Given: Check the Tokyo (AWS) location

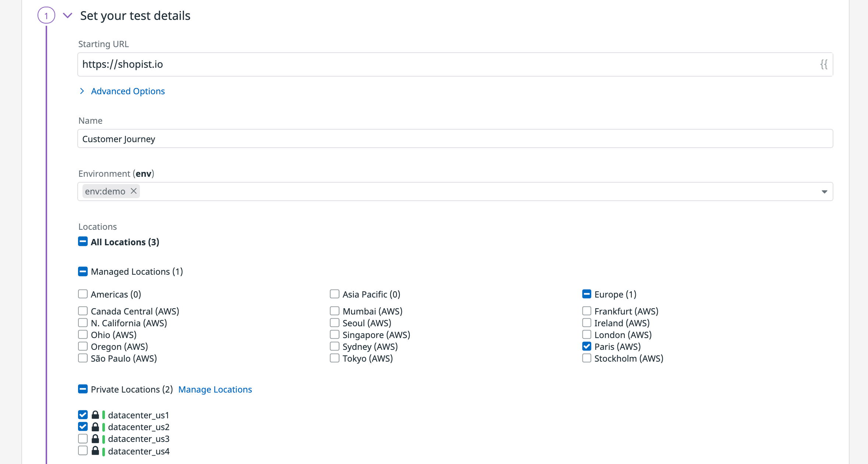Looking at the screenshot, I should click(335, 358).
